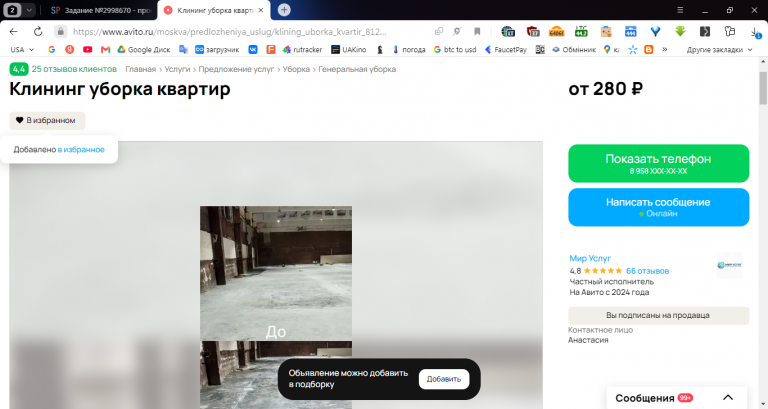Open the FaucetPay bookmark

[505, 49]
